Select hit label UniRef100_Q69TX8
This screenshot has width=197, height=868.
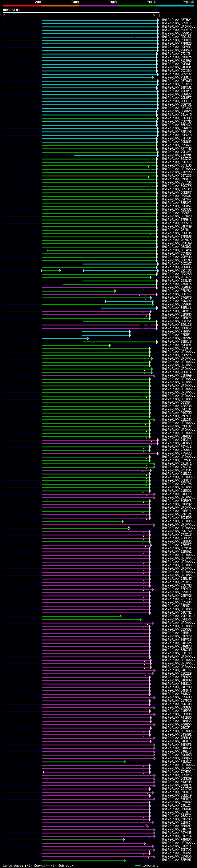177,189
